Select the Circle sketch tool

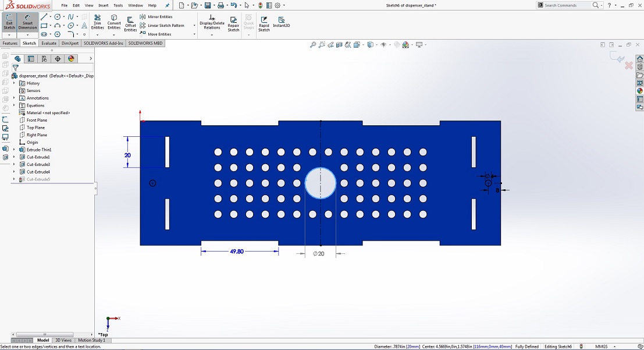[58, 17]
